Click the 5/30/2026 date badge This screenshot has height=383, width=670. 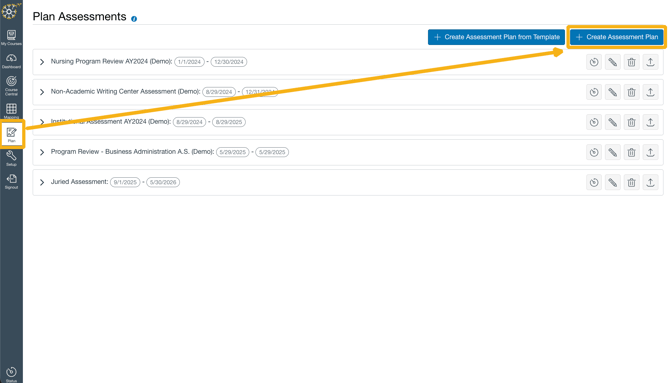(x=163, y=182)
